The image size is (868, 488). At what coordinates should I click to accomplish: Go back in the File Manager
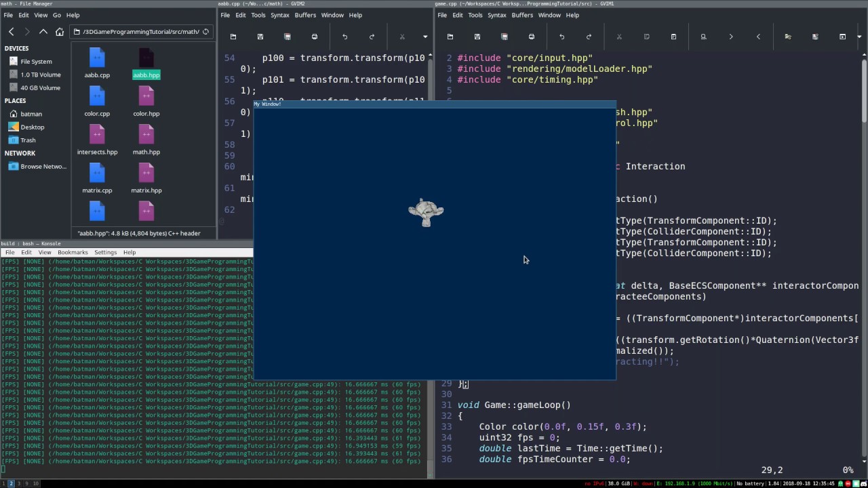pos(11,32)
